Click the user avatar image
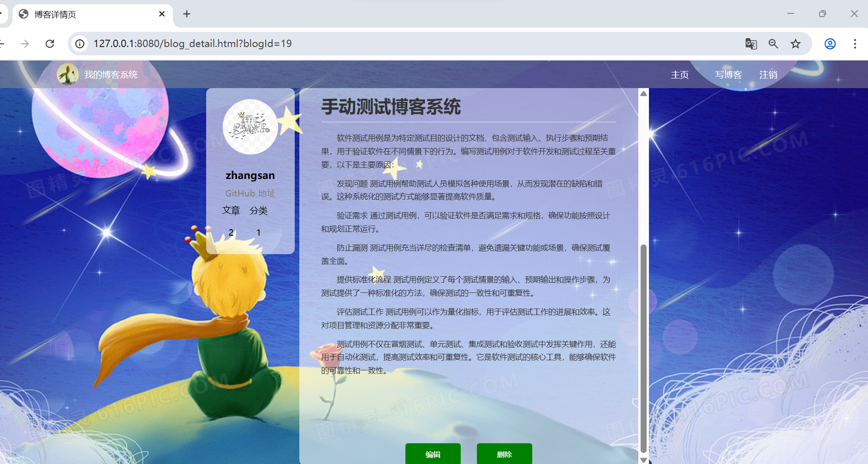The width and height of the screenshot is (868, 464). point(250,127)
